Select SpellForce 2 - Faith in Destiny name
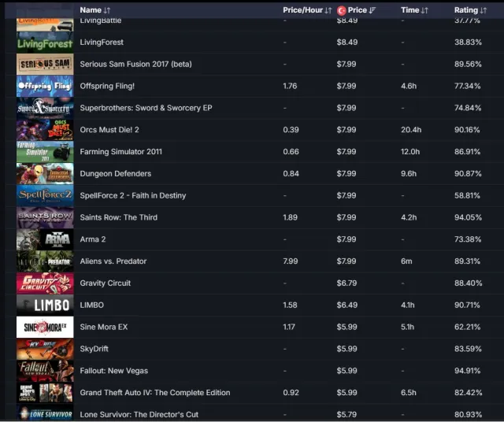This screenshot has width=504, height=422. 133,195
